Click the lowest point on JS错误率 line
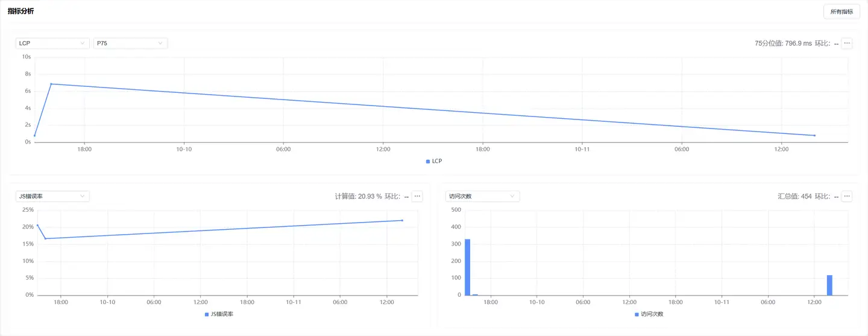This screenshot has height=336, width=868. coord(45,239)
